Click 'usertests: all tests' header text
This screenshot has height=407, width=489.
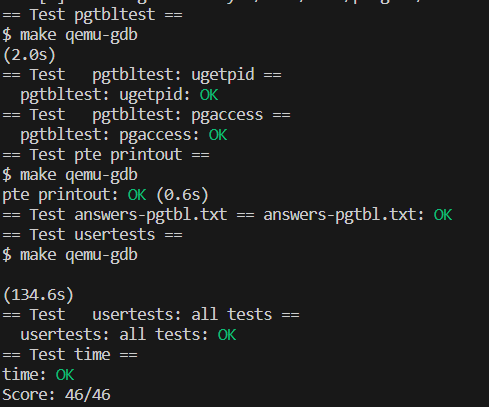coord(182,315)
